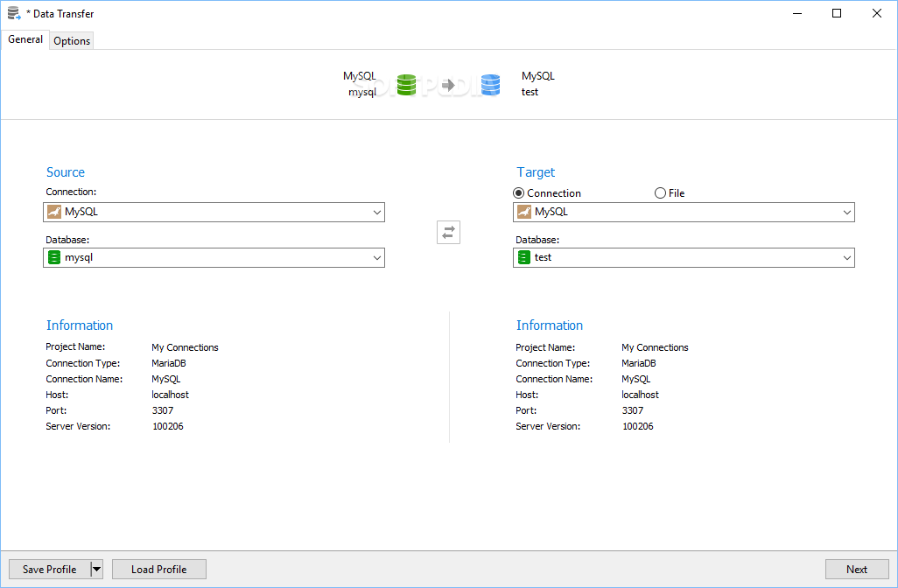Click the green database icon beside mysql
This screenshot has width=898, height=588.
click(x=54, y=257)
